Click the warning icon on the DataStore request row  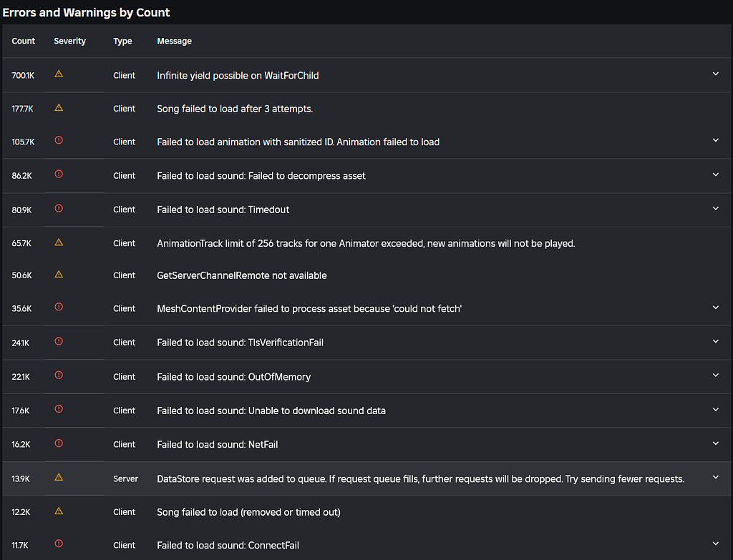point(59,477)
